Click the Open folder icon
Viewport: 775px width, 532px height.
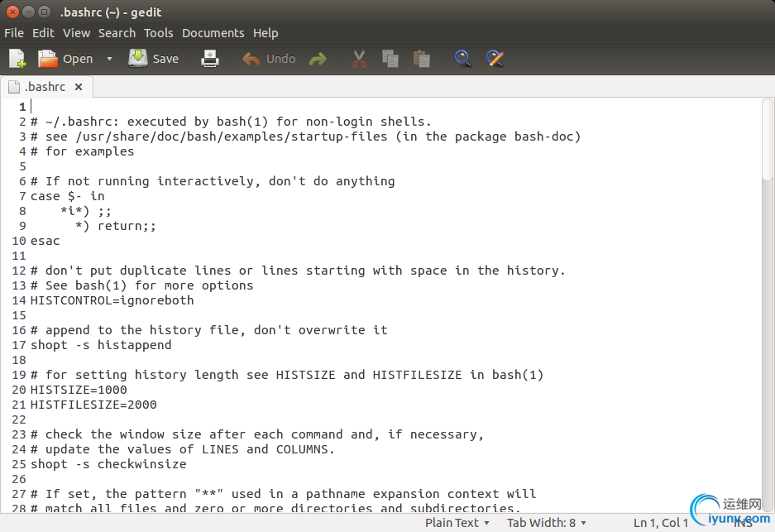click(48, 59)
